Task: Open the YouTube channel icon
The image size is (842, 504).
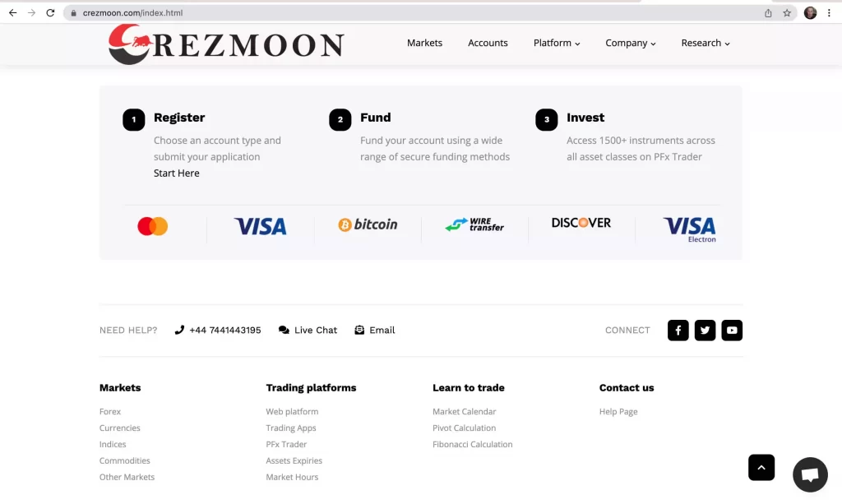Action: (732, 330)
